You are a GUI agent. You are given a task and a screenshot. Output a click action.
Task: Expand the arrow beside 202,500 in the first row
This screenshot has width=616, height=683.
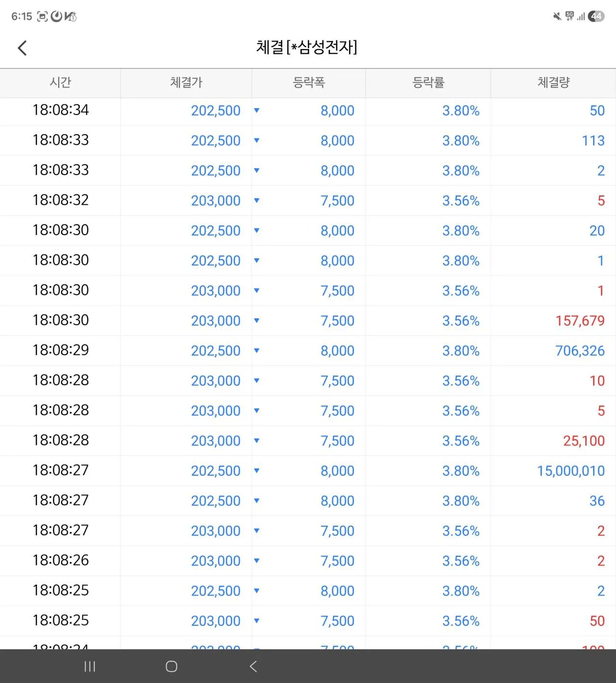pos(257,111)
